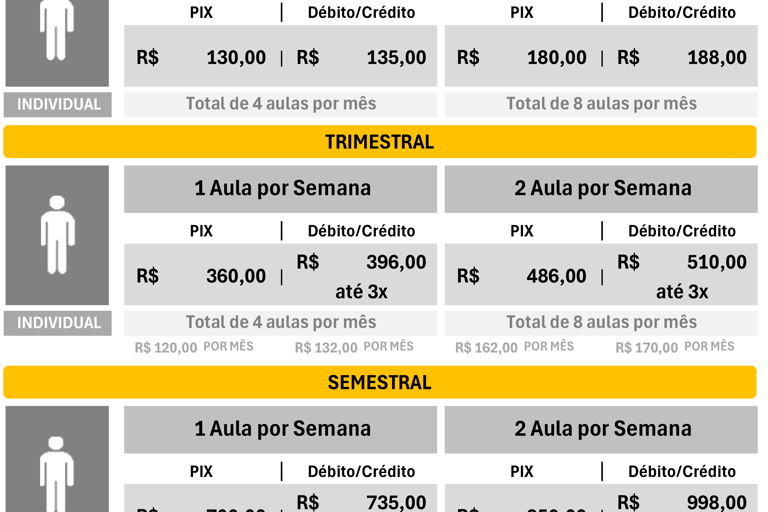Image resolution: width=768 pixels, height=512 pixels.
Task: Click the R$ 360,00 PIX trimestral price
Action: coord(201,276)
